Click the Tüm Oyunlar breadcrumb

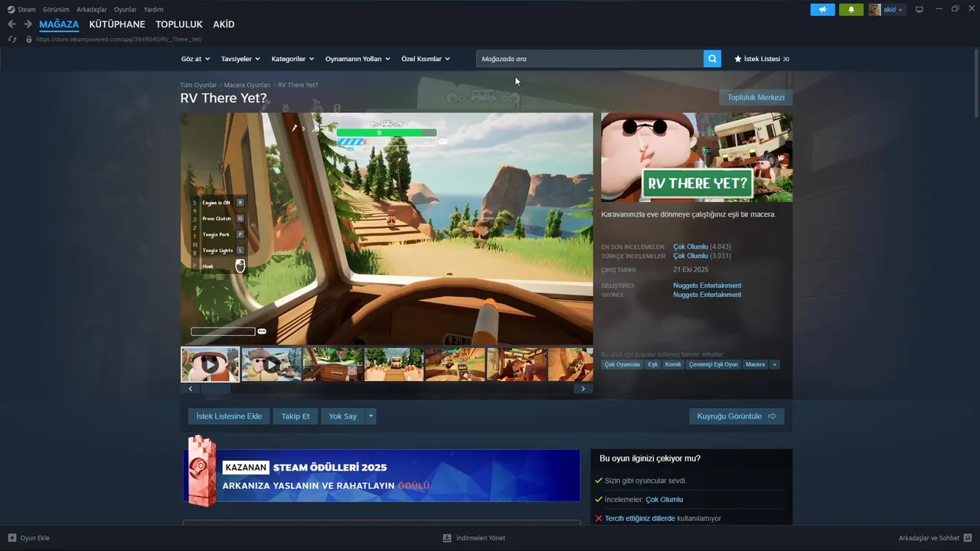click(x=198, y=85)
